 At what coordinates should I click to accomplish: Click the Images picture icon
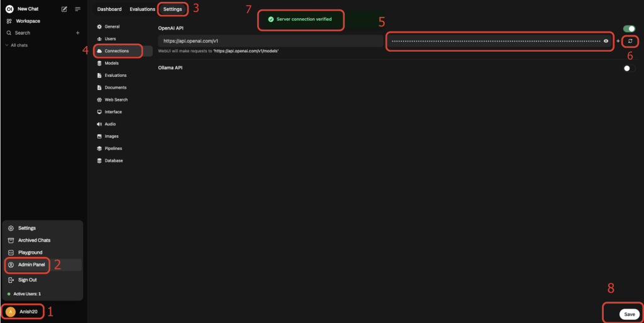pyautogui.click(x=99, y=137)
